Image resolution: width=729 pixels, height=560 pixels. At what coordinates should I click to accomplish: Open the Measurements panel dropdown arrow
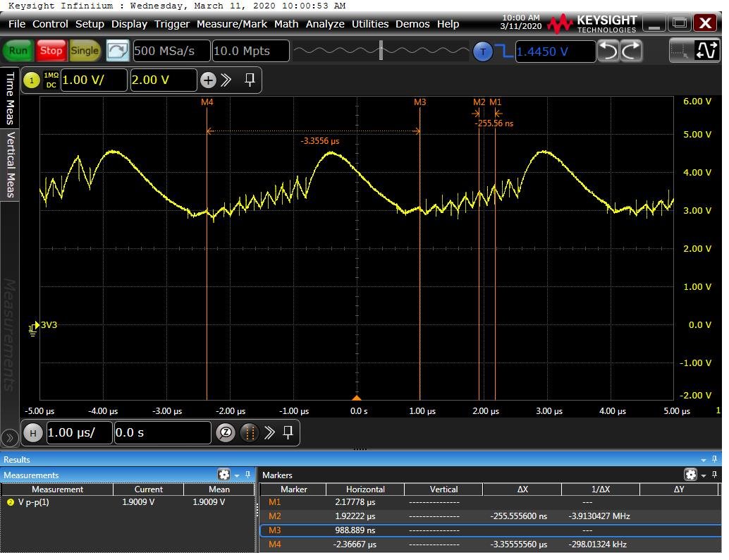237,475
